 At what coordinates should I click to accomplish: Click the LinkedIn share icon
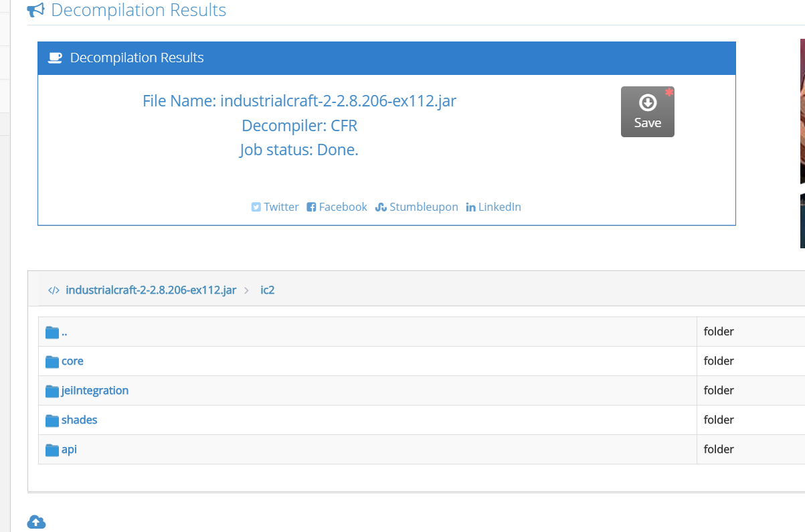[470, 207]
